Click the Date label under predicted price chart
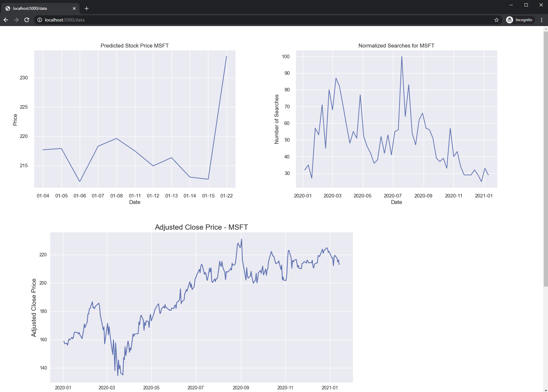548x392 pixels. tap(135, 202)
